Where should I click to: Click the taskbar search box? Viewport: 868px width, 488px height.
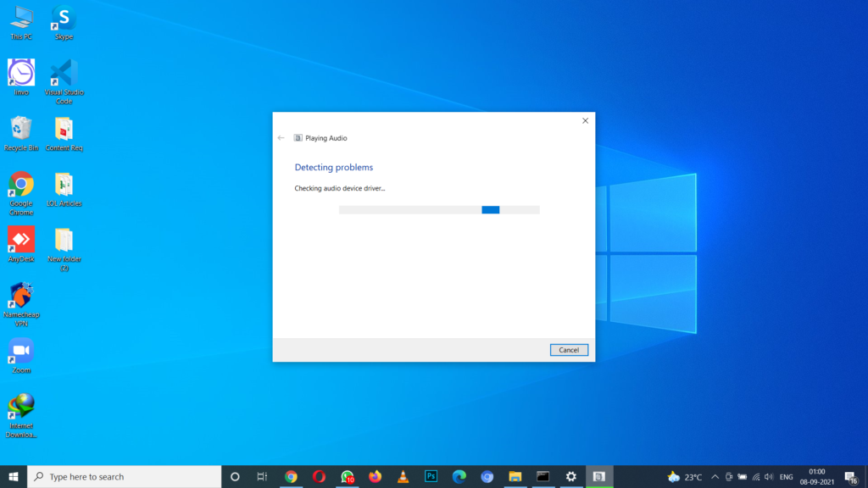click(125, 476)
